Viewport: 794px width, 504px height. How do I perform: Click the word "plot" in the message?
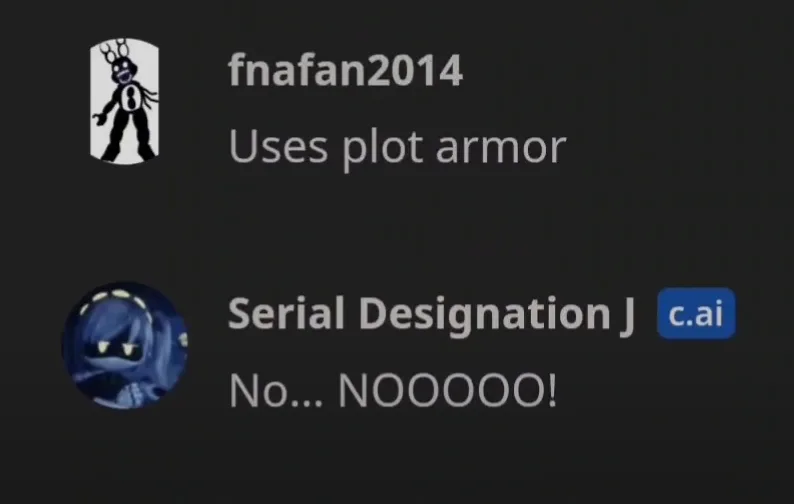pyautogui.click(x=382, y=149)
